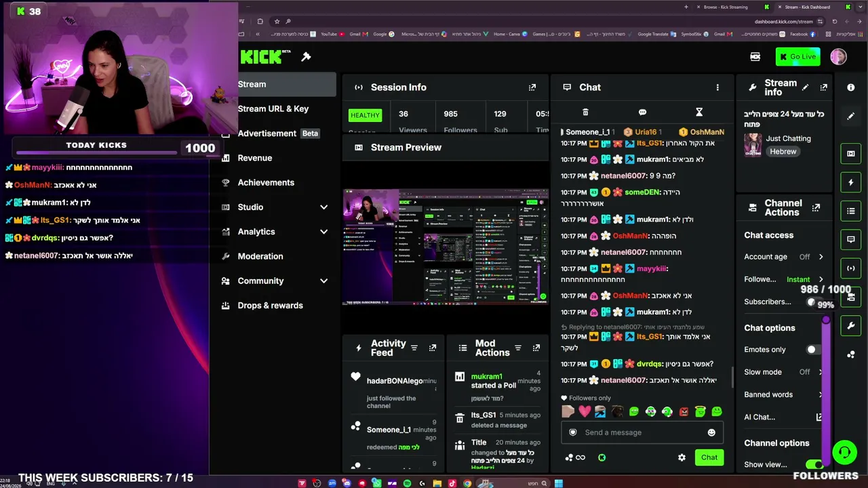868x488 pixels.
Task: Toggle the wrench widget icon in sidebar
Action: pyautogui.click(x=851, y=326)
